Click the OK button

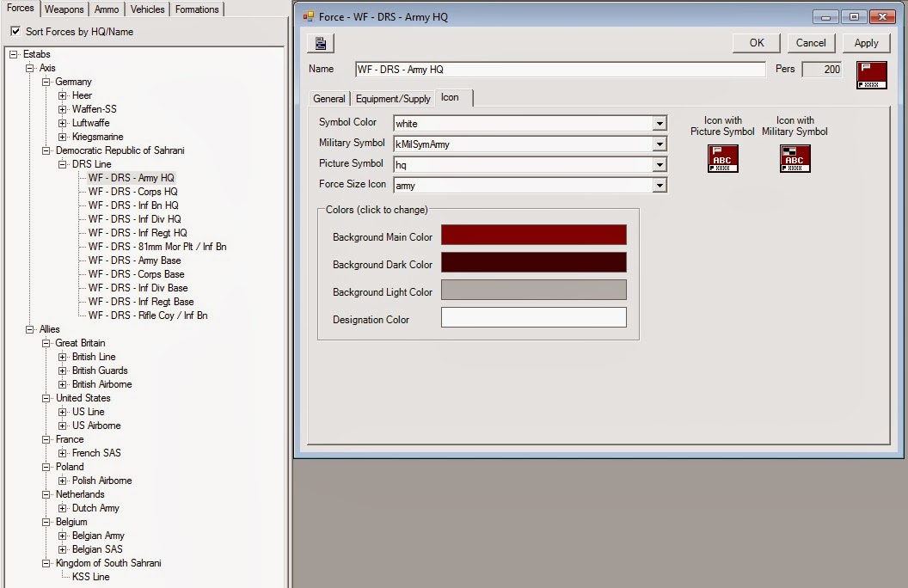pos(756,42)
